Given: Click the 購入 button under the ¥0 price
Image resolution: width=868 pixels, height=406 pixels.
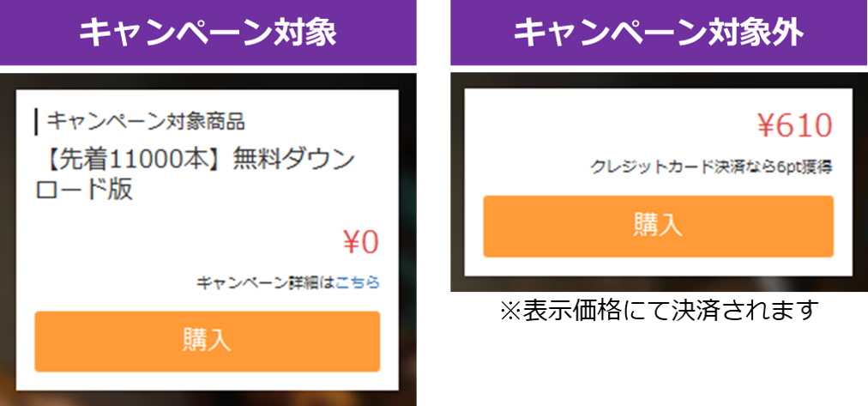Looking at the screenshot, I should point(207,341).
